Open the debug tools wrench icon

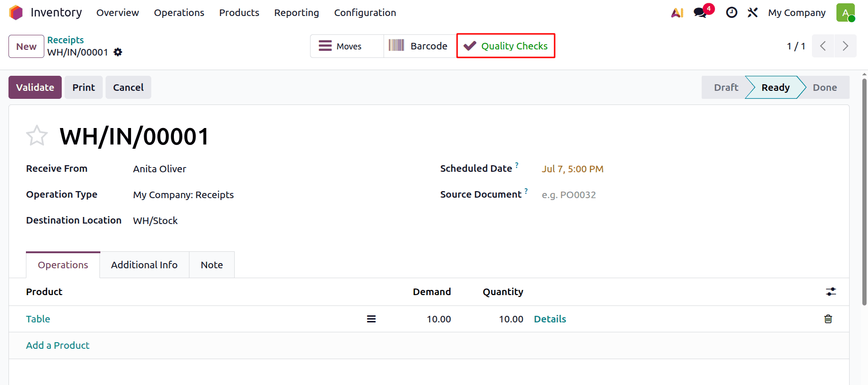pyautogui.click(x=753, y=13)
